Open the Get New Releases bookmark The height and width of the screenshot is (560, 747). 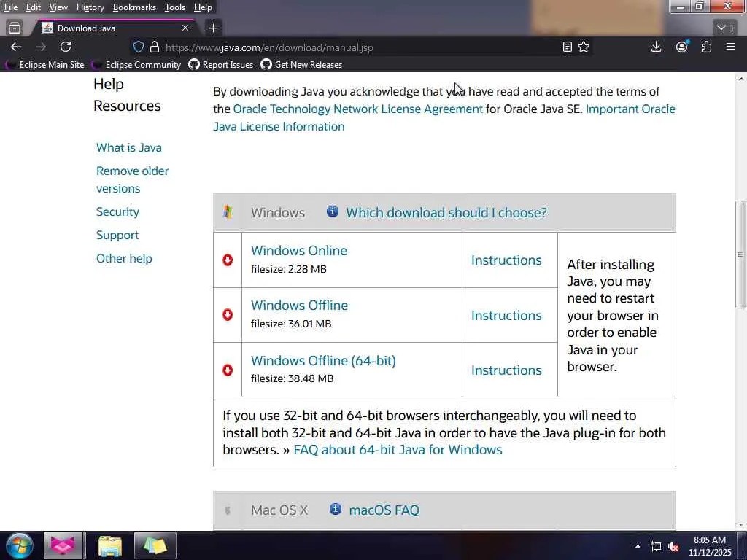[x=301, y=64]
